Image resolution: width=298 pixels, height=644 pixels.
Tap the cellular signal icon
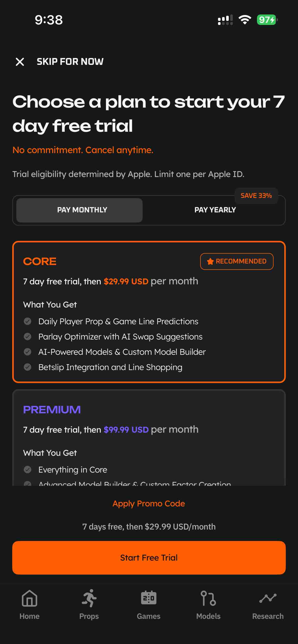[x=225, y=20]
